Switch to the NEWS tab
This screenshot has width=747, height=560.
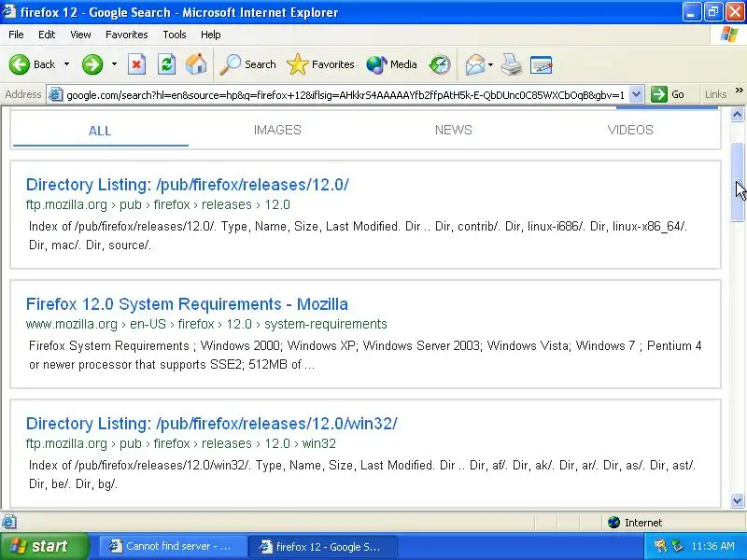(454, 130)
